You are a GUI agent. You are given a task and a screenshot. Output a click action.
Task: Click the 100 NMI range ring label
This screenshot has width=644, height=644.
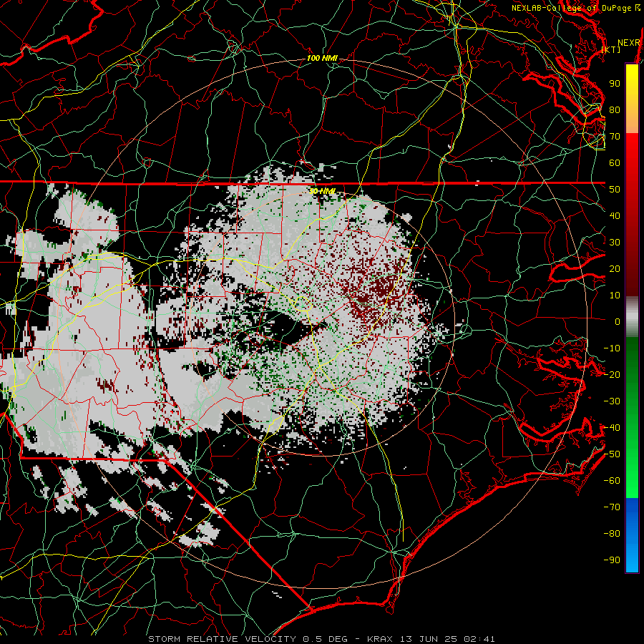[322, 59]
